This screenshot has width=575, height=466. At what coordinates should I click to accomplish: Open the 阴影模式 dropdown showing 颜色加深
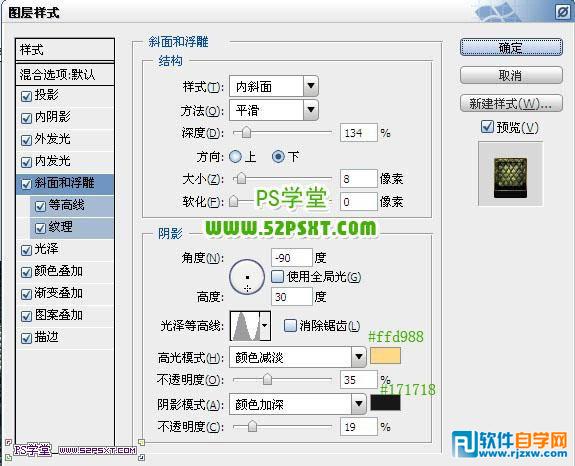(297, 404)
